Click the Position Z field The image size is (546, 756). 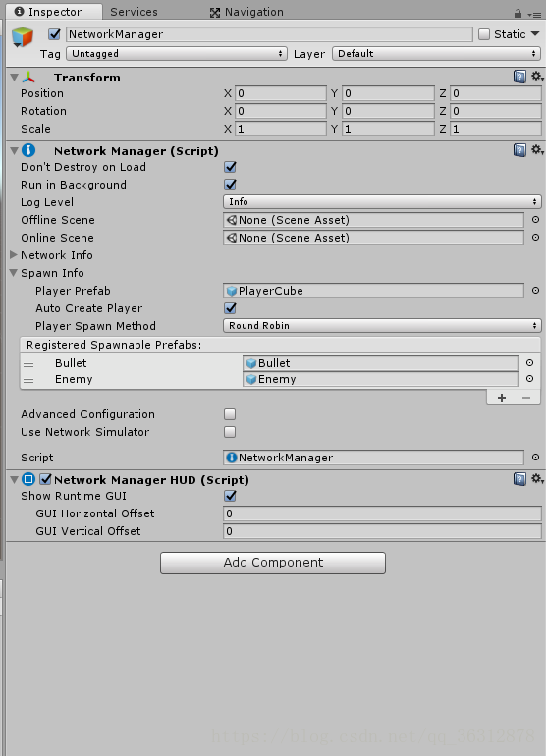[x=496, y=93]
